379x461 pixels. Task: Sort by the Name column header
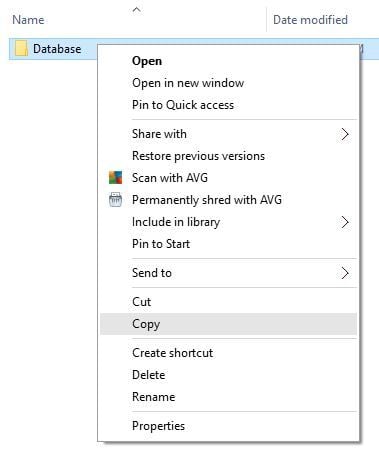tap(28, 20)
